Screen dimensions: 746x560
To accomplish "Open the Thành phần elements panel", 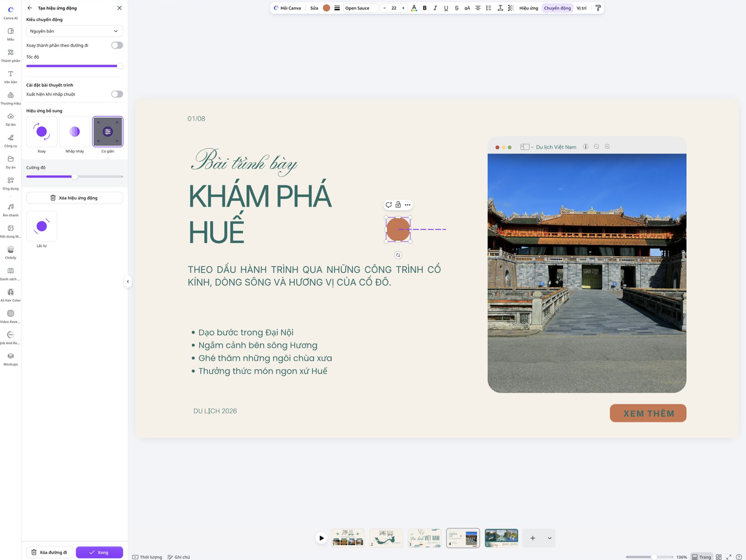I will (11, 55).
